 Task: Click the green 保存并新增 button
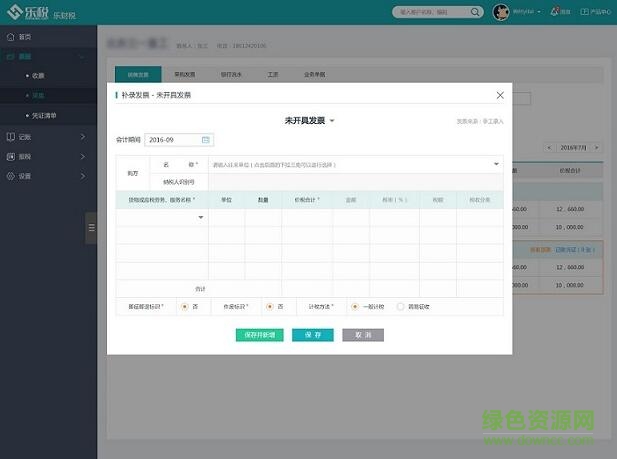tap(260, 335)
